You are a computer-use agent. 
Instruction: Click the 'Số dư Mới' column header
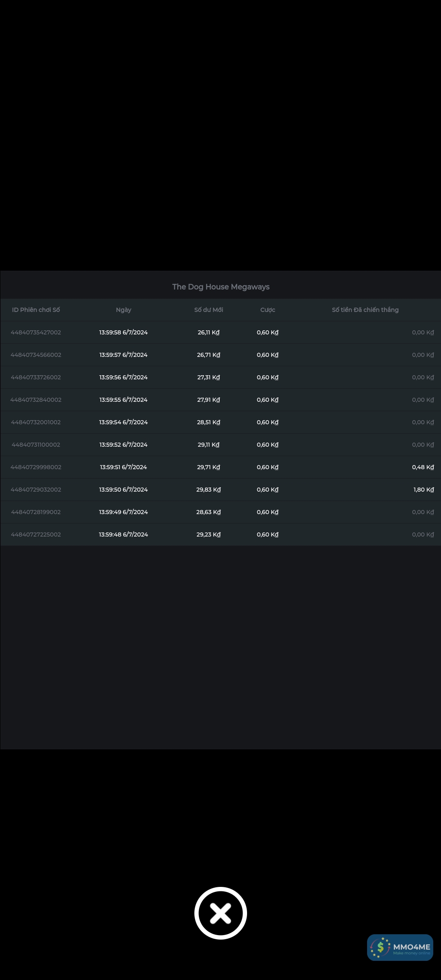click(209, 310)
